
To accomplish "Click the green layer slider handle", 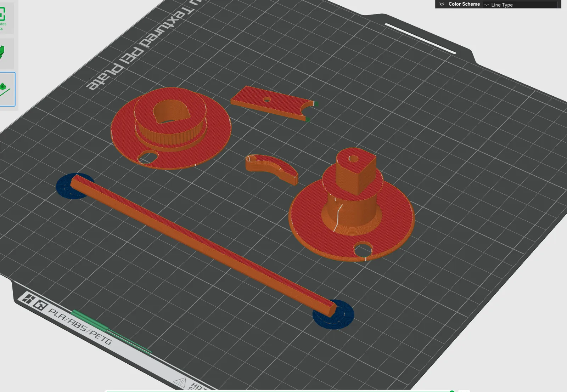I will click(x=452, y=391).
